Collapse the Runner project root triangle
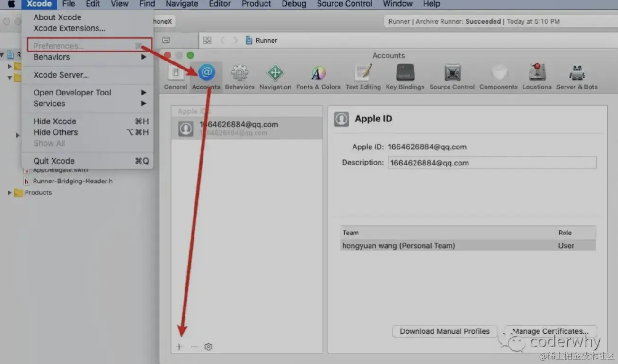The image size is (618, 364). click(x=3, y=55)
